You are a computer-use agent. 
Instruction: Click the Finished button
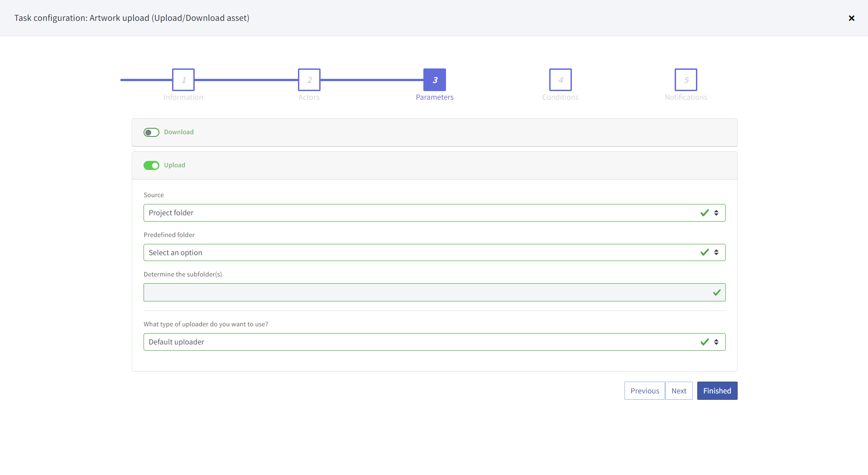(x=717, y=391)
